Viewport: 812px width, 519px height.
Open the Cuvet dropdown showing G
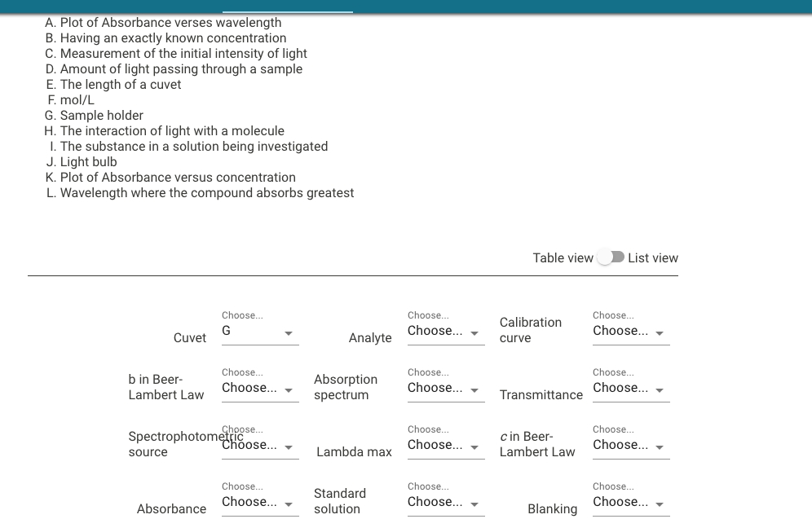[260, 331]
